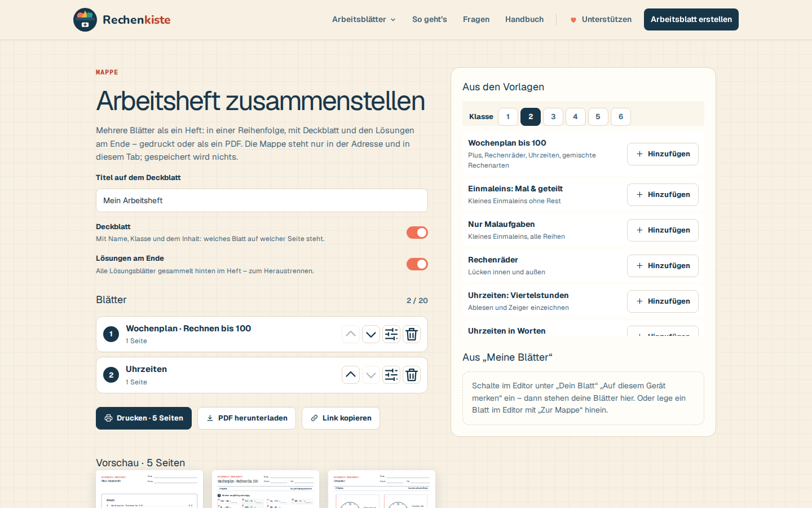
Task: Toggle the Deckblatt switch
Action: coord(417,233)
